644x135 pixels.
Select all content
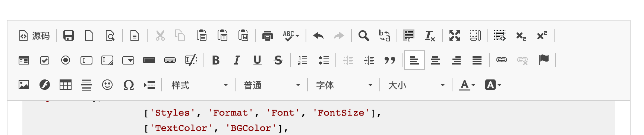coord(409,36)
